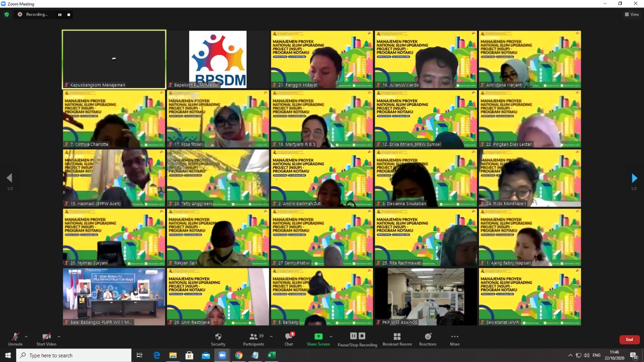Image resolution: width=644 pixels, height=362 pixels.
Task: Go to next gallery page with right arrow
Action: 634,178
